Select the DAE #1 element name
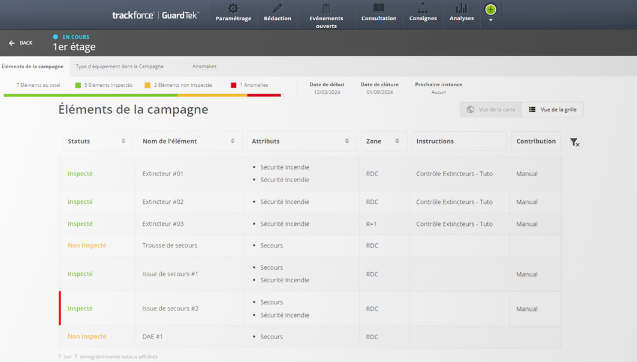637x362 pixels. (x=152, y=336)
